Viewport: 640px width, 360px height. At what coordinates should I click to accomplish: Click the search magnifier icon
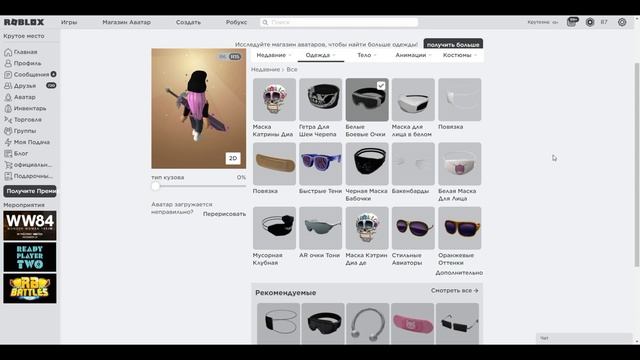[x=265, y=22]
